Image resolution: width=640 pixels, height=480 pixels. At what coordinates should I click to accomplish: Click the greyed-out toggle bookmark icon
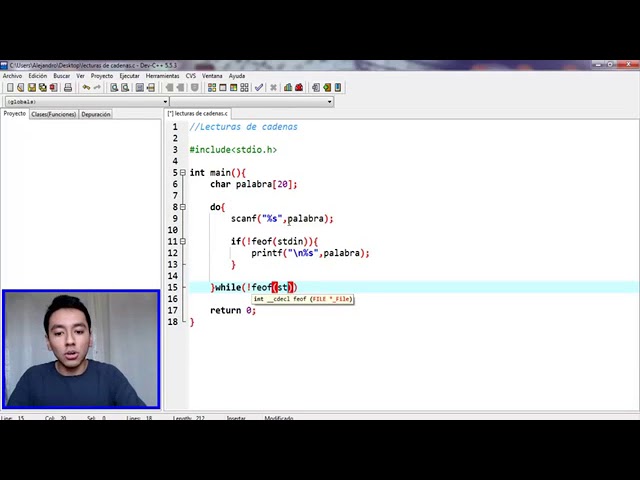pyautogui.click(x=195, y=87)
